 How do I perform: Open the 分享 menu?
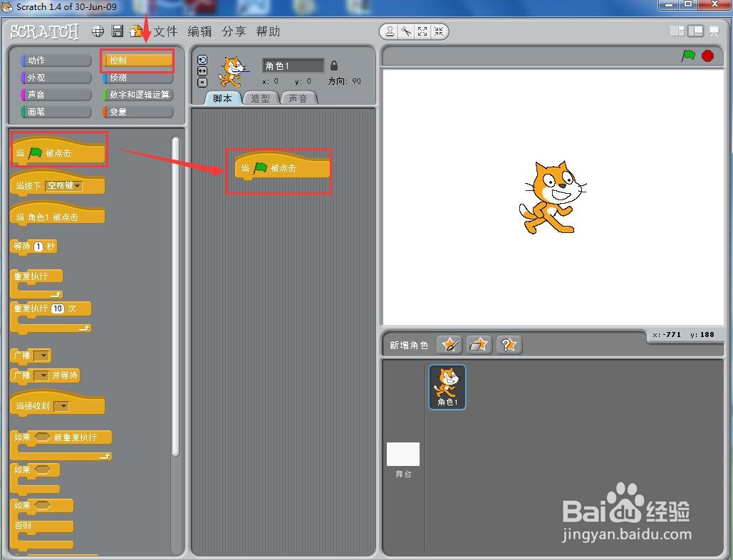(x=234, y=31)
